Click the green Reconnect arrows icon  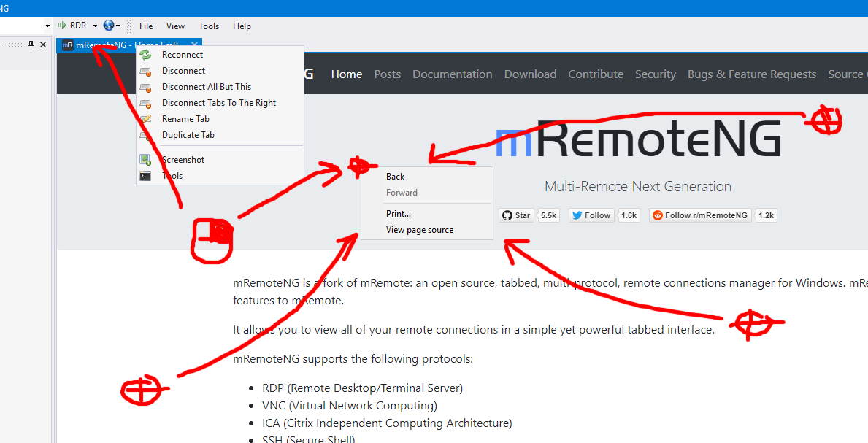point(145,55)
